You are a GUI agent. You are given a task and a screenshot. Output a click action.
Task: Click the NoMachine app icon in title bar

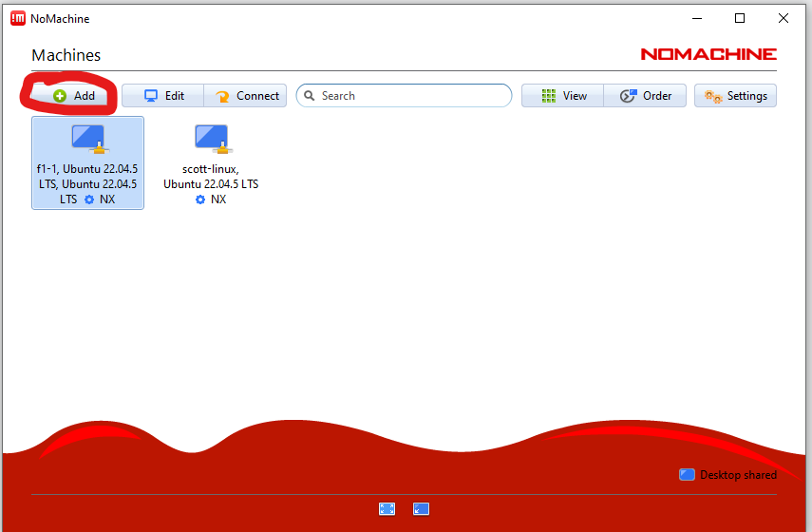click(x=18, y=18)
